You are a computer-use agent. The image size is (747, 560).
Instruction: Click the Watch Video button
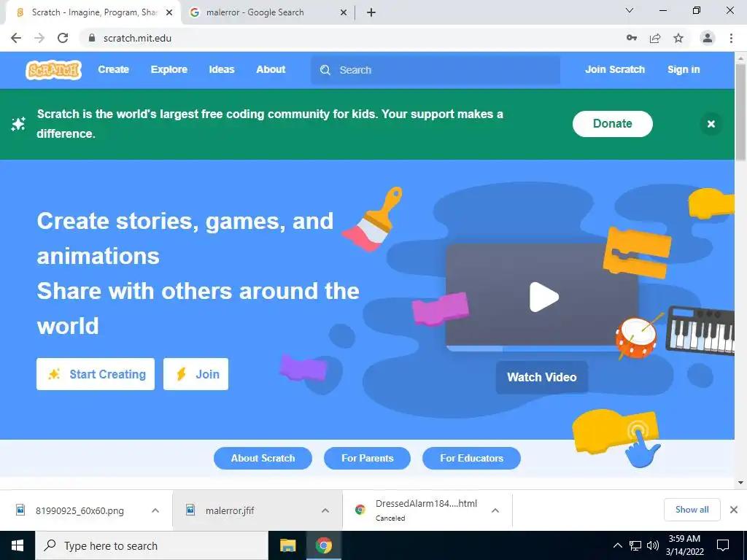tap(542, 377)
